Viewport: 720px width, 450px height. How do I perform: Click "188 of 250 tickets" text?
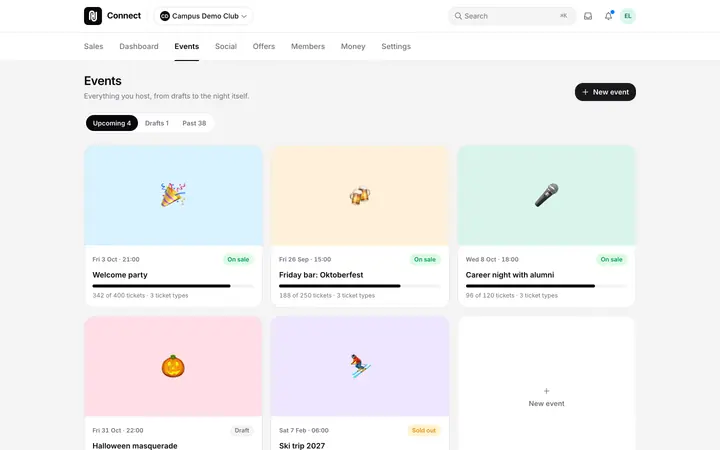305,296
